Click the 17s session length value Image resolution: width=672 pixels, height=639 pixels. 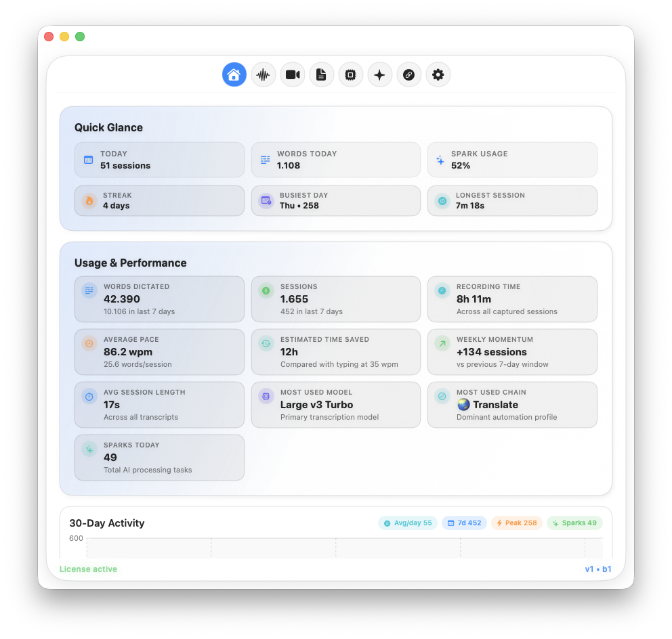coord(111,405)
